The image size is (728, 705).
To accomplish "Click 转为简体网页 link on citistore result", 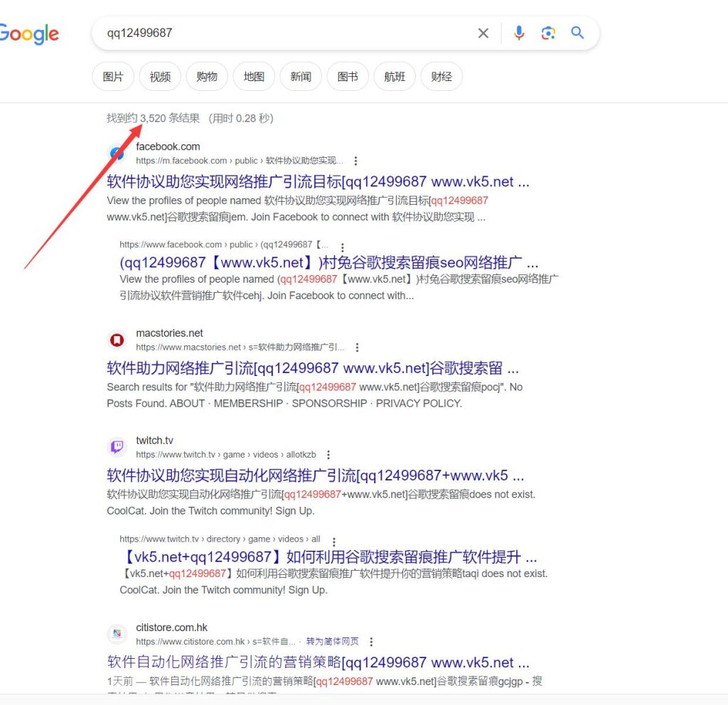I will pos(332,642).
